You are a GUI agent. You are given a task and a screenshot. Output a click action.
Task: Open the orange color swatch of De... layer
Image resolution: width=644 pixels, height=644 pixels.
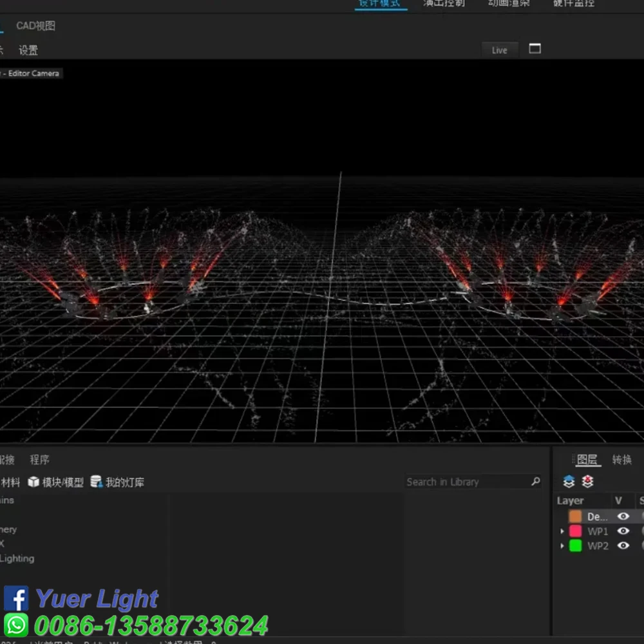pos(575,516)
